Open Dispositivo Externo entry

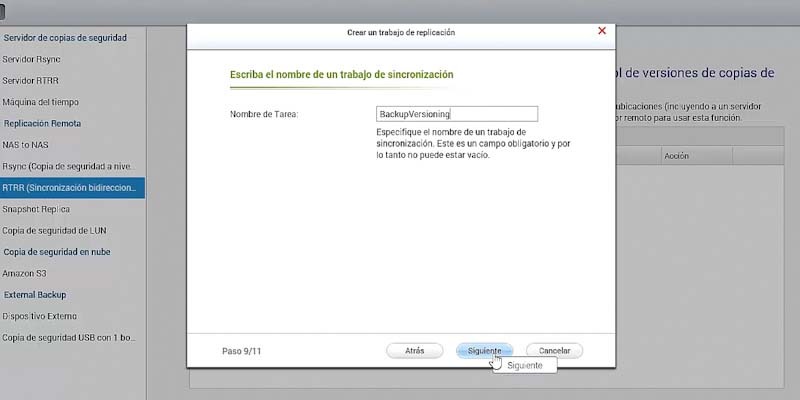(39, 316)
